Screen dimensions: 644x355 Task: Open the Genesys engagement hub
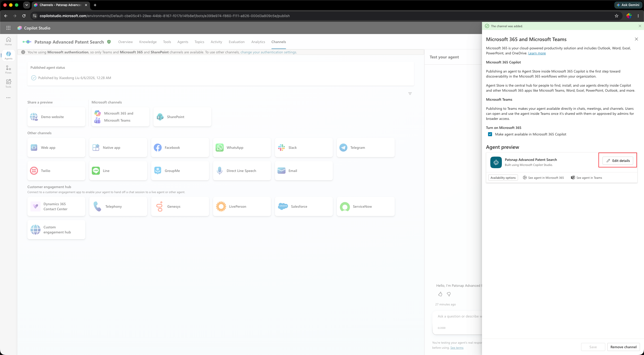180,206
